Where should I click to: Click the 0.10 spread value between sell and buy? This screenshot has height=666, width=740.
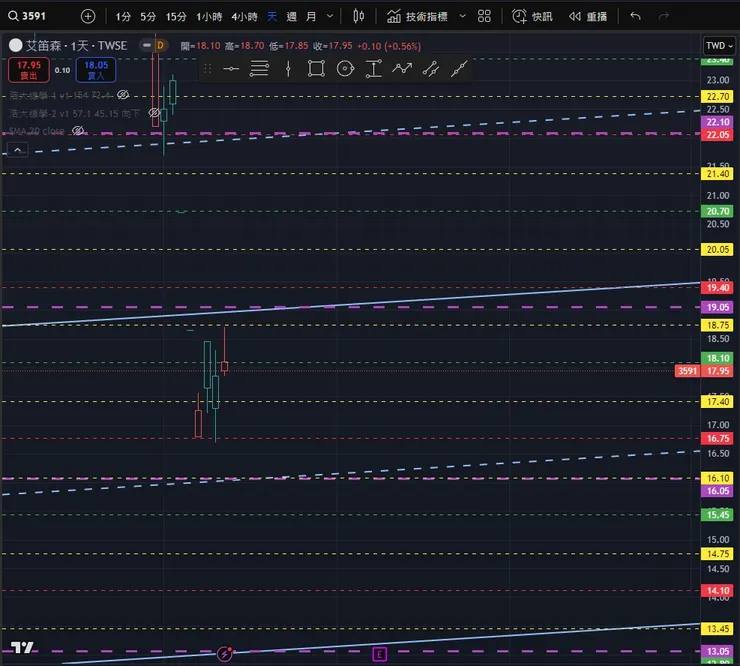point(62,70)
